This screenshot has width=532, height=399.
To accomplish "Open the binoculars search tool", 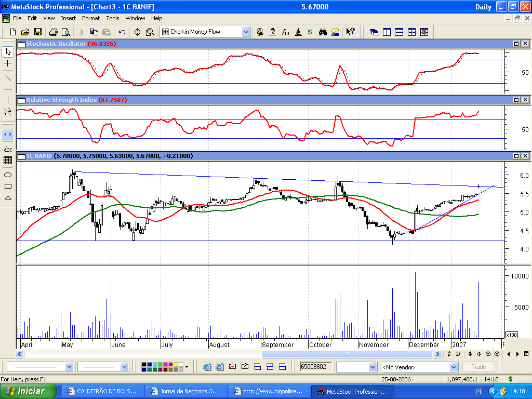I will pos(323,32).
